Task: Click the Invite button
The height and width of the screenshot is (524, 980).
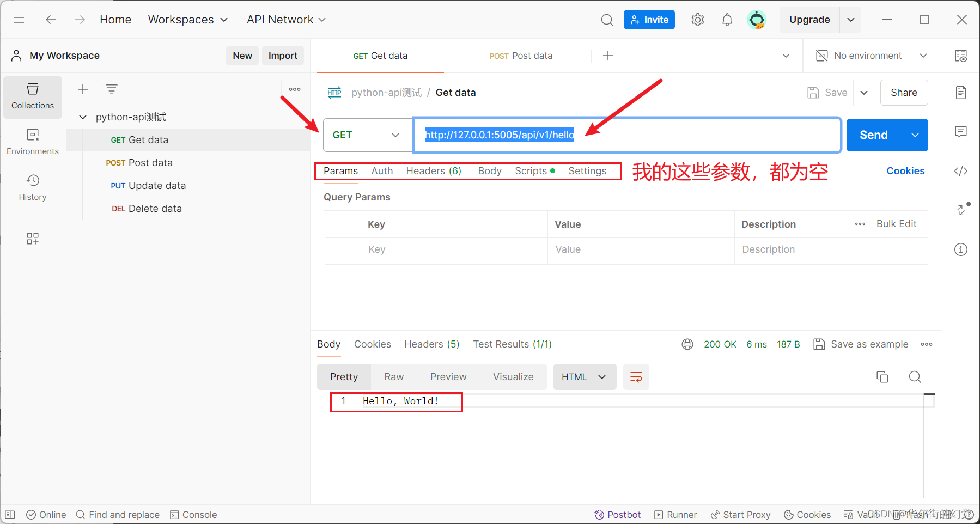Action: [x=649, y=20]
